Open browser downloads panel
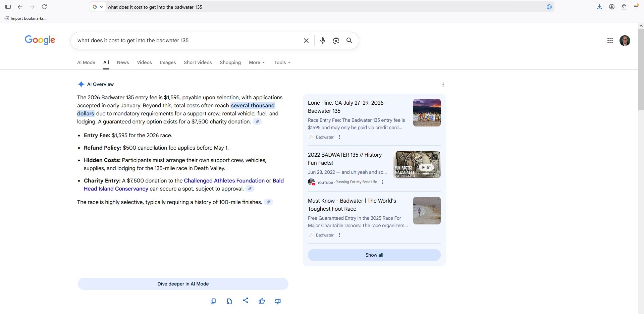644x314 pixels. pos(599,7)
